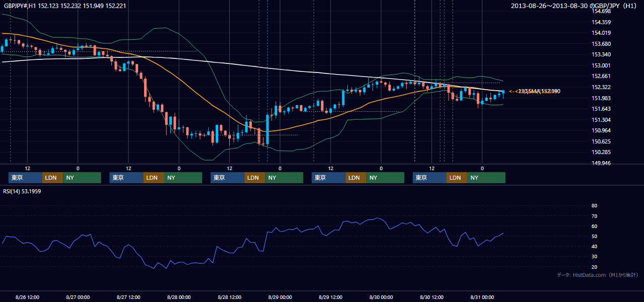Click the 8/28 12:00 time label
This screenshot has height=302, width=644.
tap(229, 297)
